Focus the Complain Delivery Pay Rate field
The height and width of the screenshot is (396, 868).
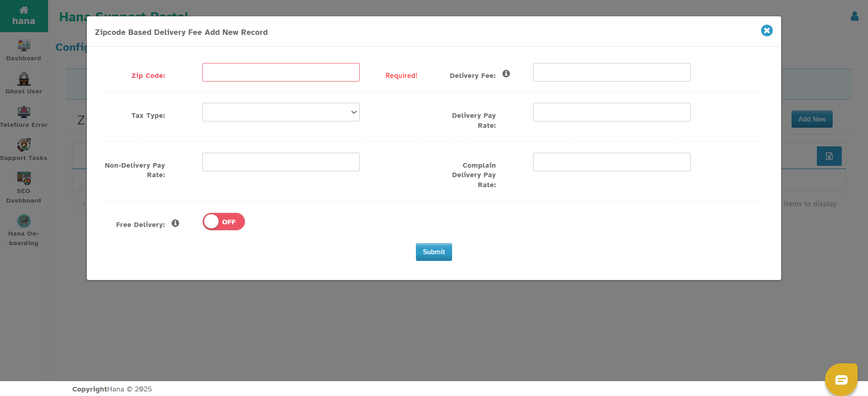pyautogui.click(x=612, y=162)
